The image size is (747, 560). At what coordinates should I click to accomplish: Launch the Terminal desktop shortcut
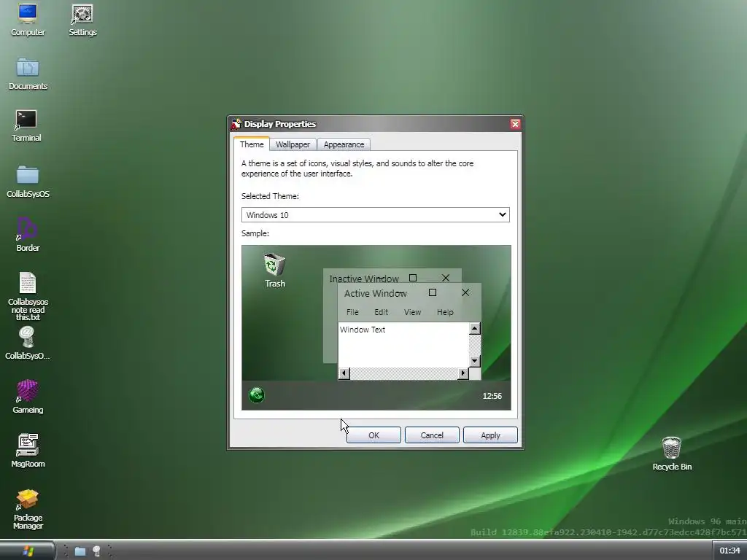click(x=26, y=126)
